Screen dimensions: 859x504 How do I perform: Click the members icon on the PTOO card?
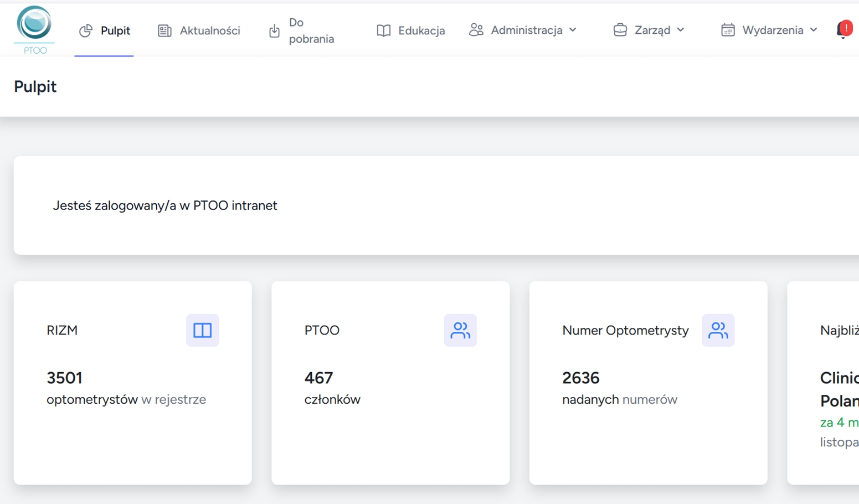pos(460,330)
